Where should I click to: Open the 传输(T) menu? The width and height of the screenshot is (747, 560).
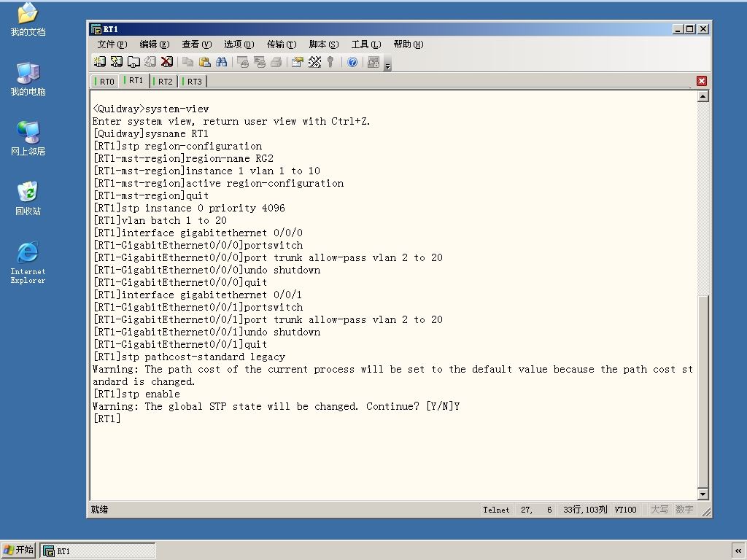[x=282, y=44]
